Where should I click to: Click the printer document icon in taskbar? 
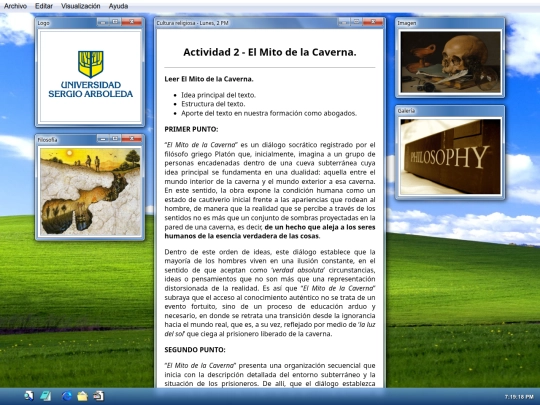[x=98, y=396]
